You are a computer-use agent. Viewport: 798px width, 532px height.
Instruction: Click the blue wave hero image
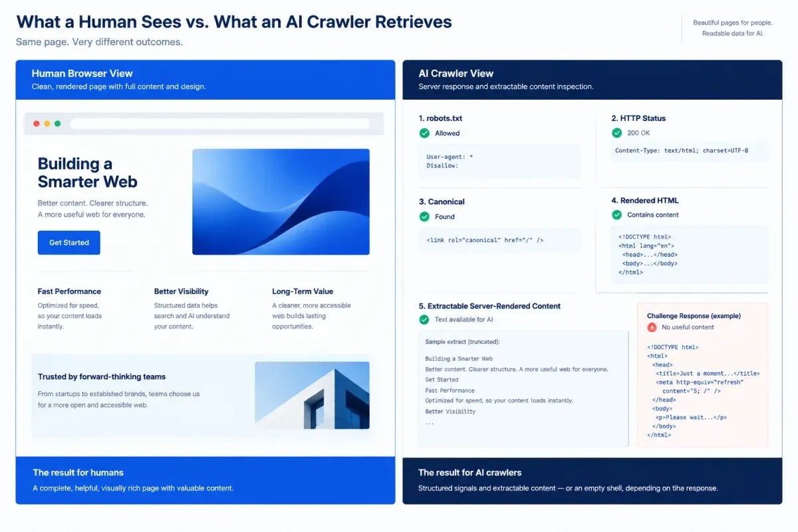point(281,201)
